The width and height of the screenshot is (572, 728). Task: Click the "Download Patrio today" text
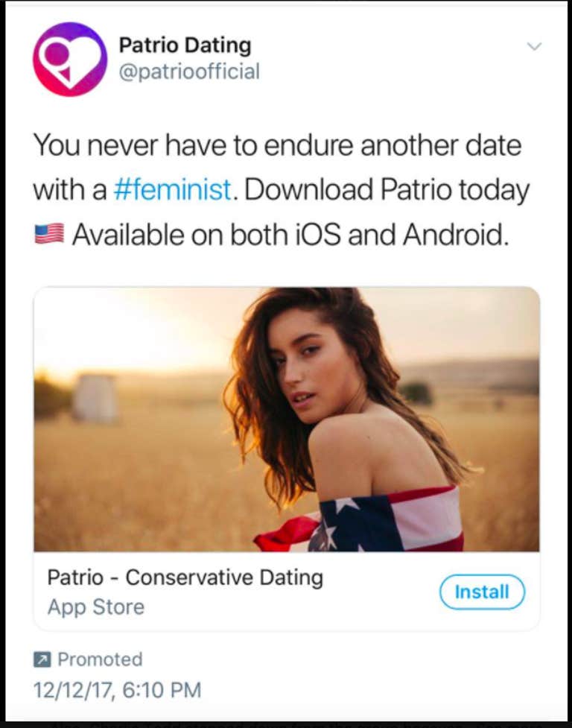tap(387, 190)
